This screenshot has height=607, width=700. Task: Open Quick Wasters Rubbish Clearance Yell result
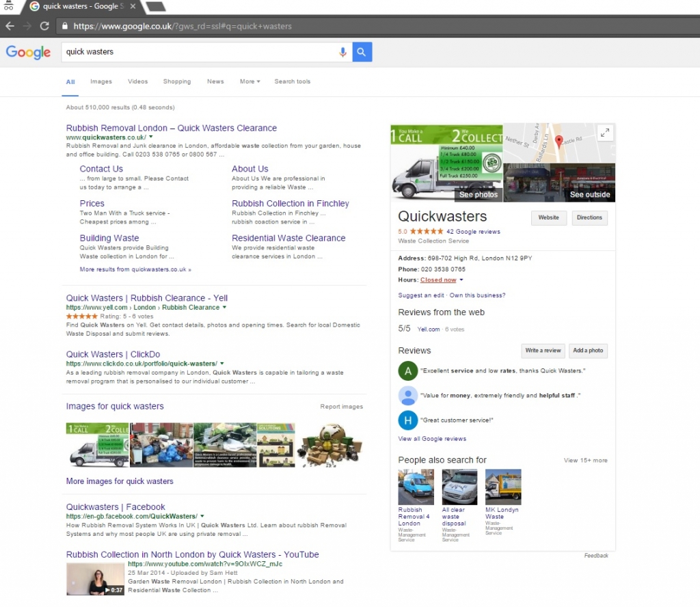147,298
